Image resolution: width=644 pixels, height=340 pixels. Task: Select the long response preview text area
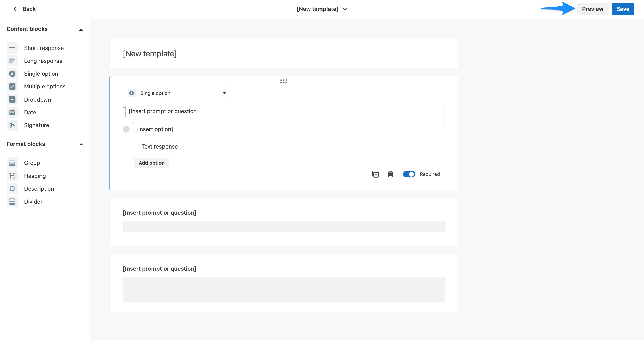pos(284,289)
